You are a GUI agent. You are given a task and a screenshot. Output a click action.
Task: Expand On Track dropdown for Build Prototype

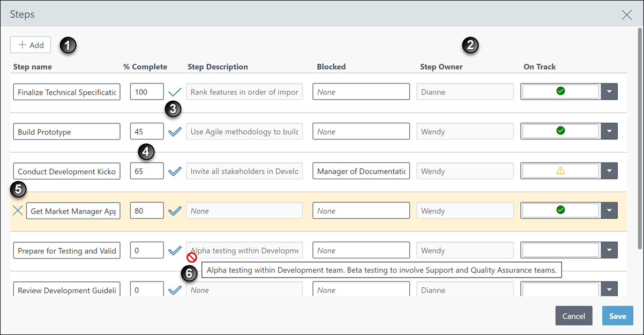point(609,131)
